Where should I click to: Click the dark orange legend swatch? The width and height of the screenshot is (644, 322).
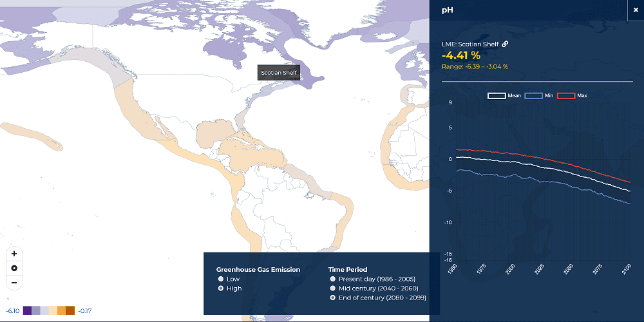(x=70, y=310)
